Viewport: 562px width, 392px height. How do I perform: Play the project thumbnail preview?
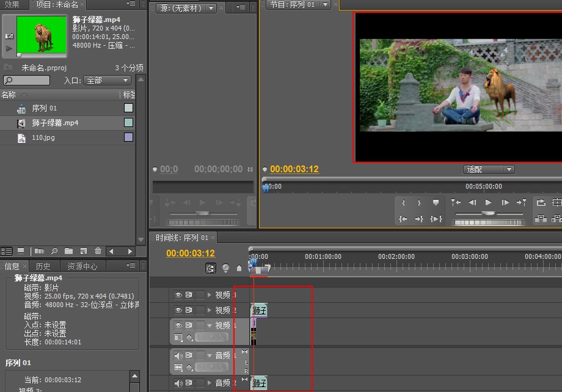click(9, 48)
